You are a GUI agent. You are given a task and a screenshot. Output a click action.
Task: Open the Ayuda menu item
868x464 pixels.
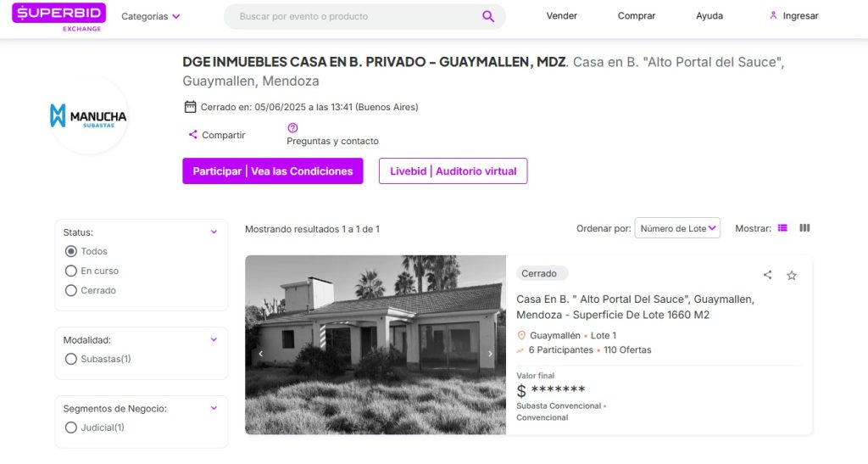[709, 16]
